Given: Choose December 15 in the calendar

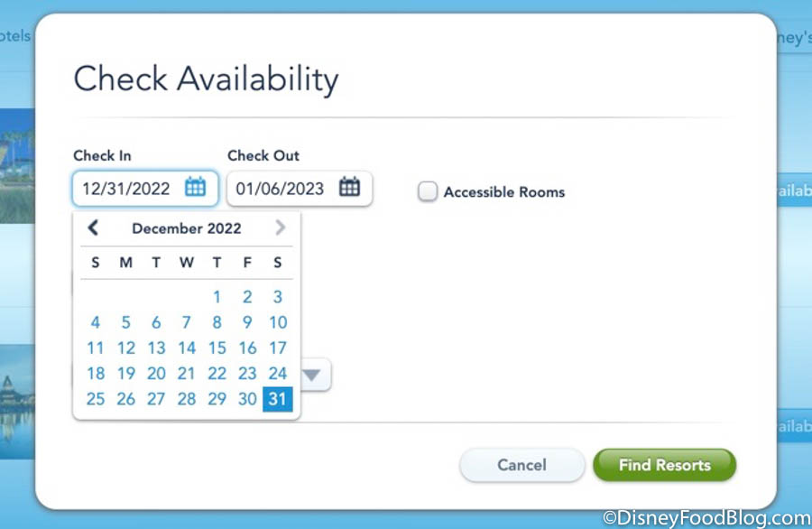Looking at the screenshot, I should pos(217,348).
